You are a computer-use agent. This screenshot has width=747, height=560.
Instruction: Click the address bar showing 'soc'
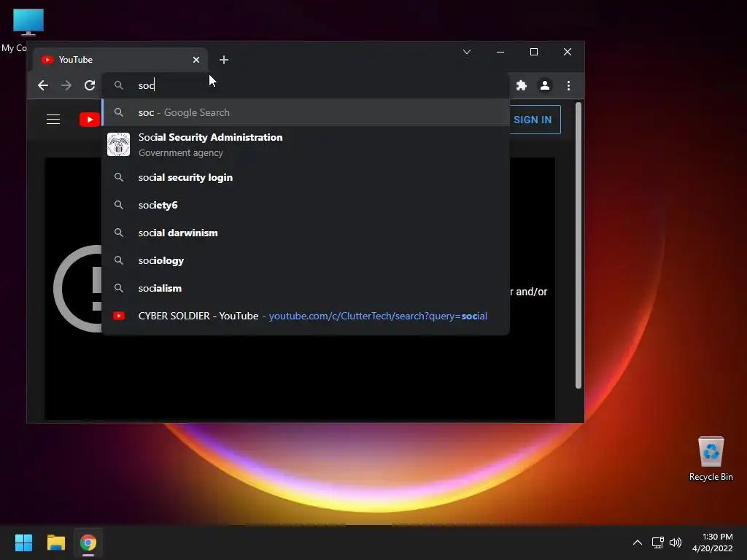[x=305, y=85]
